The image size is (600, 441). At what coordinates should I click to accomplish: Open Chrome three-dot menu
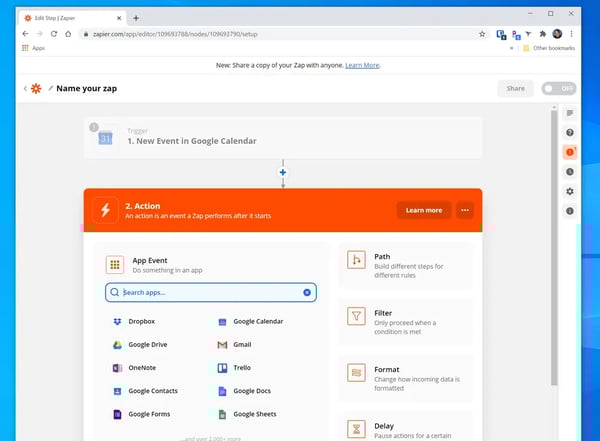click(x=571, y=34)
